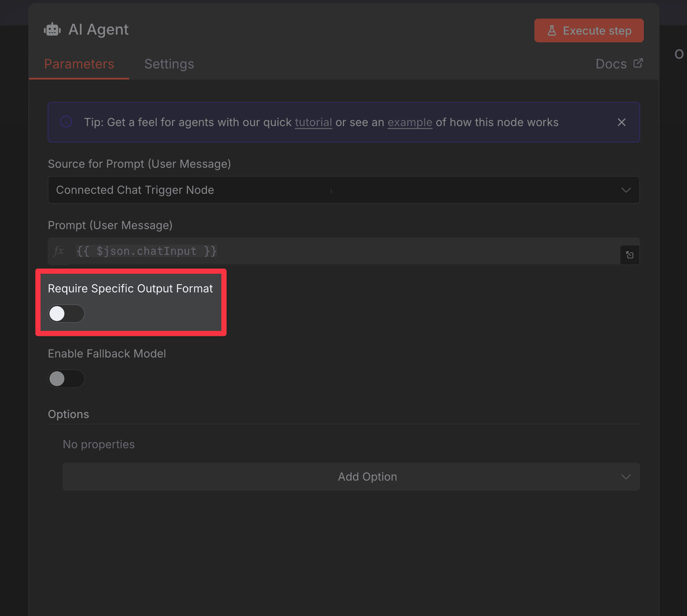Open the Docs for this node
The height and width of the screenshot is (616, 687).
click(x=611, y=63)
